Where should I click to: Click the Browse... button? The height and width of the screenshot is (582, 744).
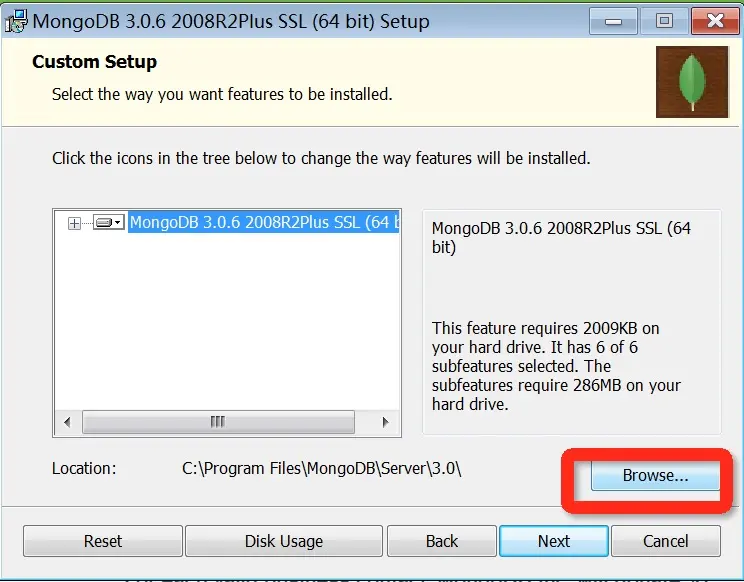pos(655,475)
